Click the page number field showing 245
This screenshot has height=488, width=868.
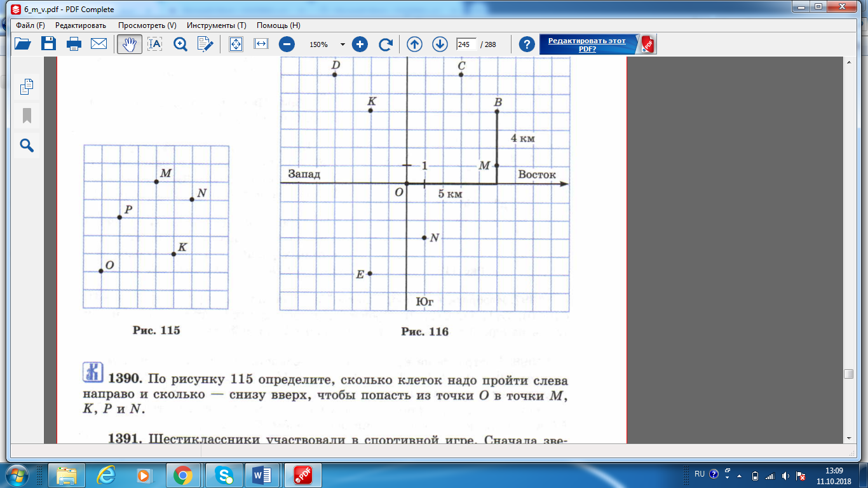tap(466, 44)
